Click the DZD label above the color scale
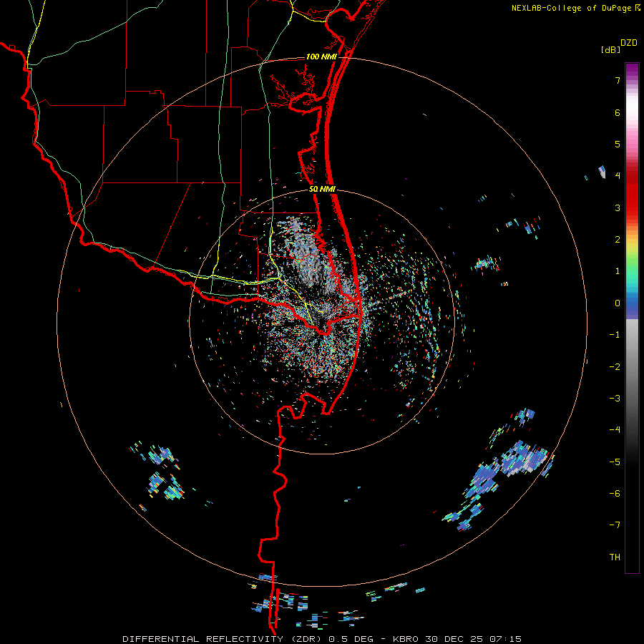 click(629, 43)
